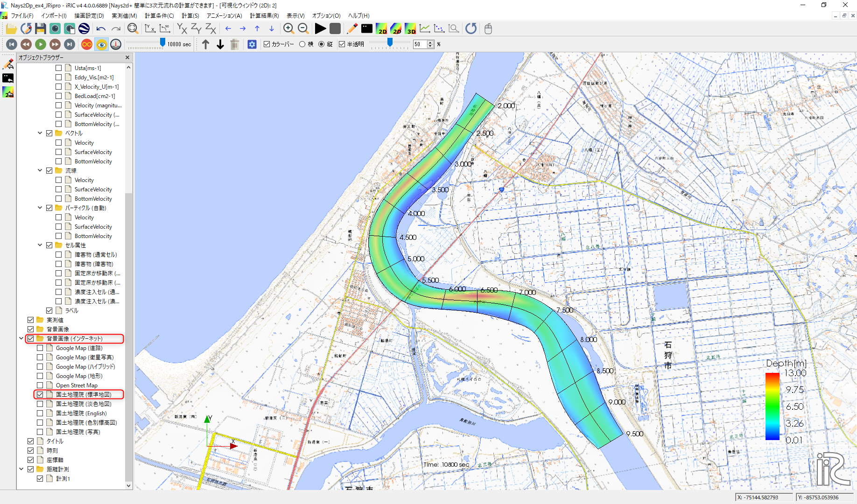Click the transparency percent input field
This screenshot has width=857, height=504.
(420, 44)
